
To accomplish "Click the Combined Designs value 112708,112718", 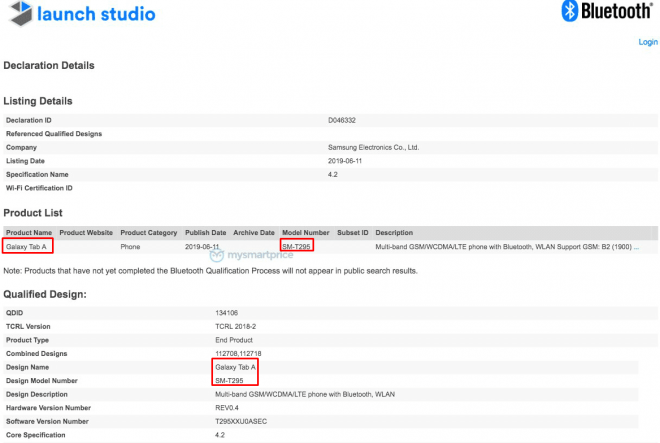I will pyautogui.click(x=238, y=353).
